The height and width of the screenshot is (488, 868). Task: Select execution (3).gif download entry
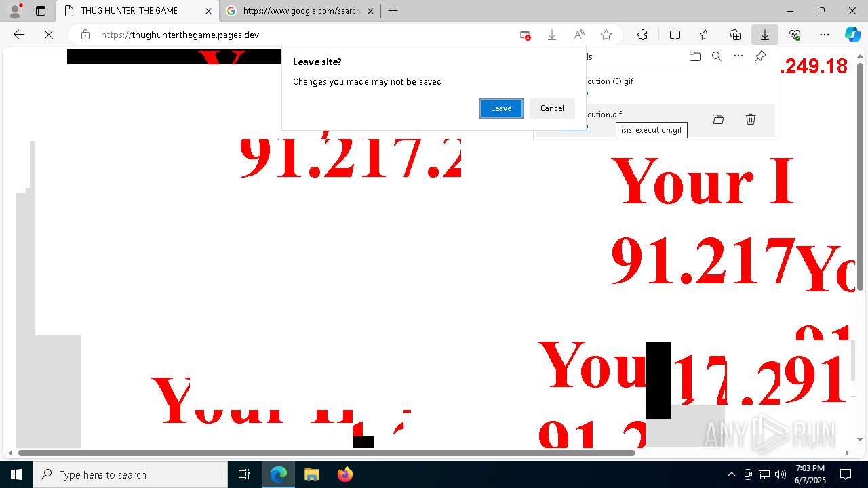[654, 87]
